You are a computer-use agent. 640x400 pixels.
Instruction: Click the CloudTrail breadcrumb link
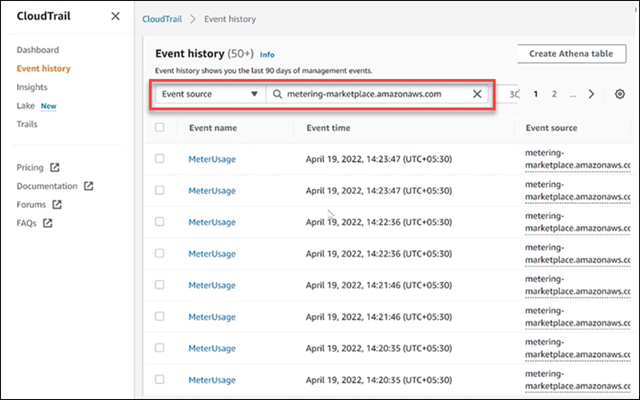162,19
